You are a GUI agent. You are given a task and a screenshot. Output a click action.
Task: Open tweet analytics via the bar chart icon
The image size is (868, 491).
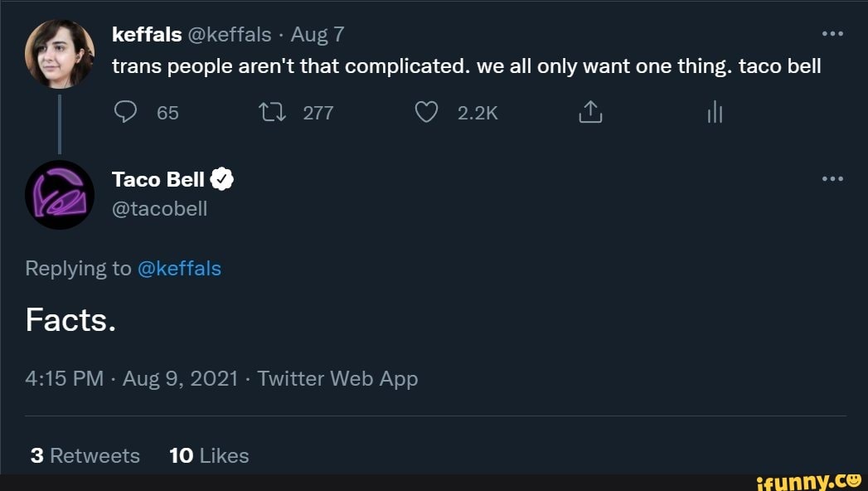(x=714, y=112)
